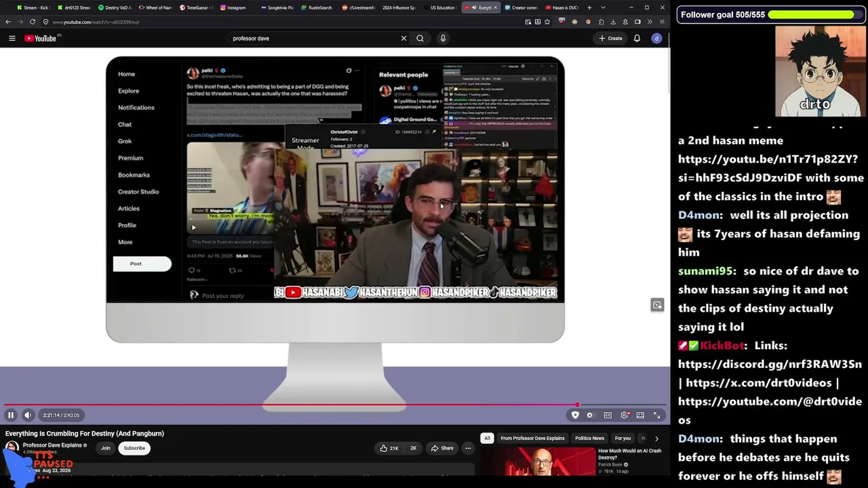The image size is (868, 488).
Task: Switch to theater mode
Action: point(640,415)
